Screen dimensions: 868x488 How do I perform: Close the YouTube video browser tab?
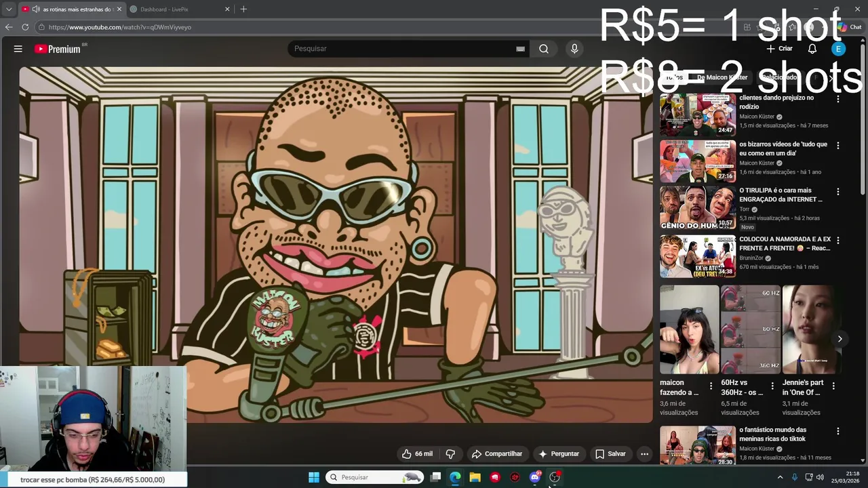coord(119,9)
